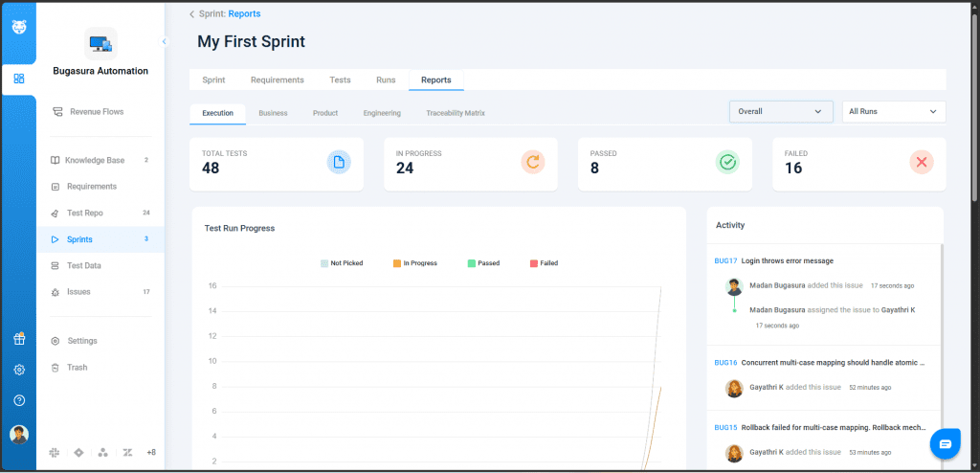Viewport: 980px width, 473px height.
Task: Open the chat support bubble
Action: click(945, 443)
